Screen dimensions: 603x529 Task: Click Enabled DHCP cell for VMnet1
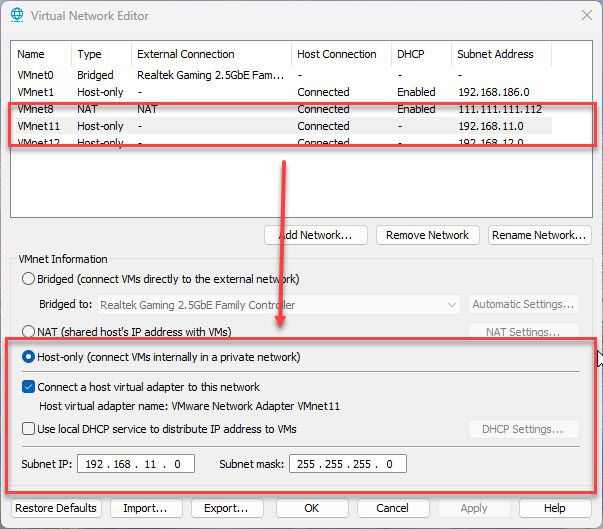coord(416,92)
